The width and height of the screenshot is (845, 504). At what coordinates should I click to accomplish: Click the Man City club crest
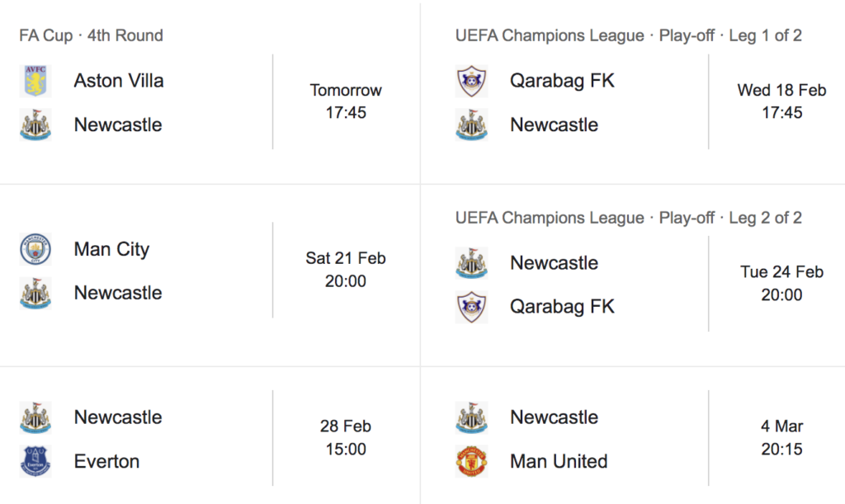pos(35,249)
